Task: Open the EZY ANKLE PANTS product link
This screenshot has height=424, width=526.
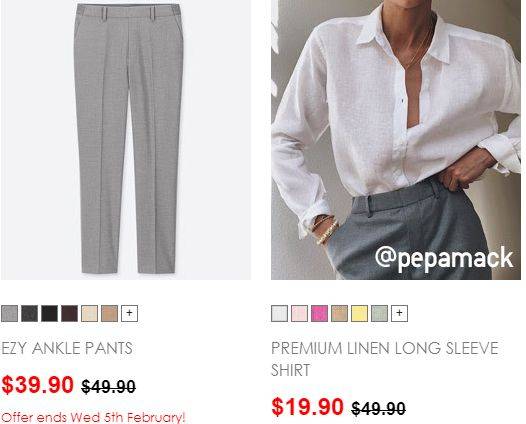Action: point(67,348)
